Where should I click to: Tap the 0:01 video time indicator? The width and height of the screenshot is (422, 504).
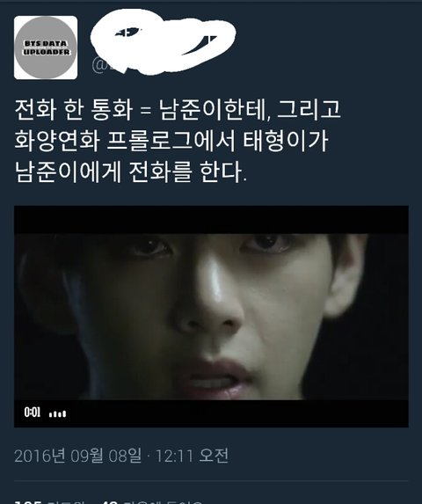tap(33, 412)
